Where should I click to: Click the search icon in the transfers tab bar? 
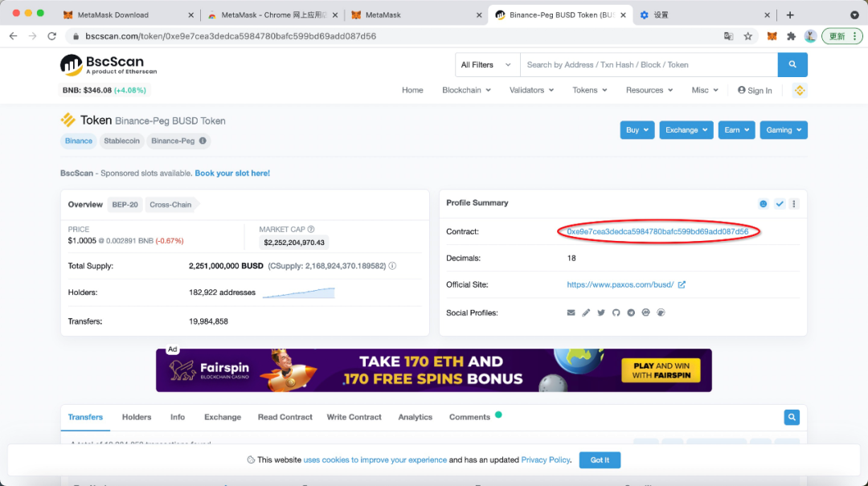click(792, 418)
